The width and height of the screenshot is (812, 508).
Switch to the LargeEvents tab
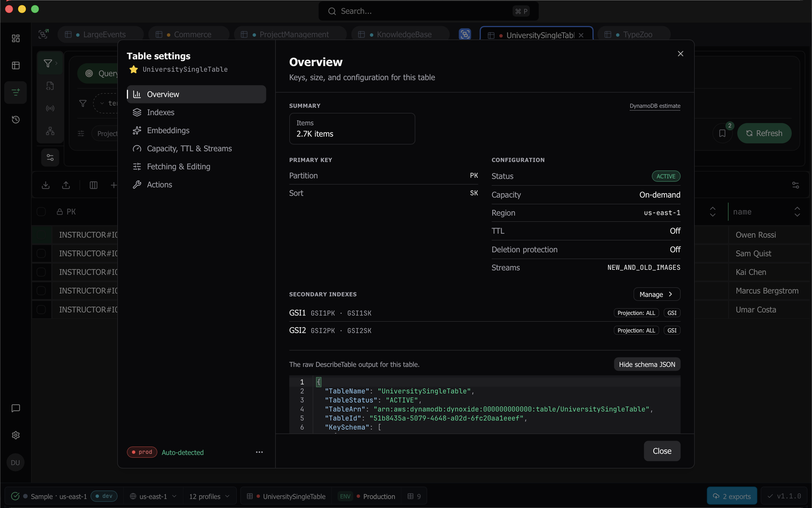[x=100, y=34]
